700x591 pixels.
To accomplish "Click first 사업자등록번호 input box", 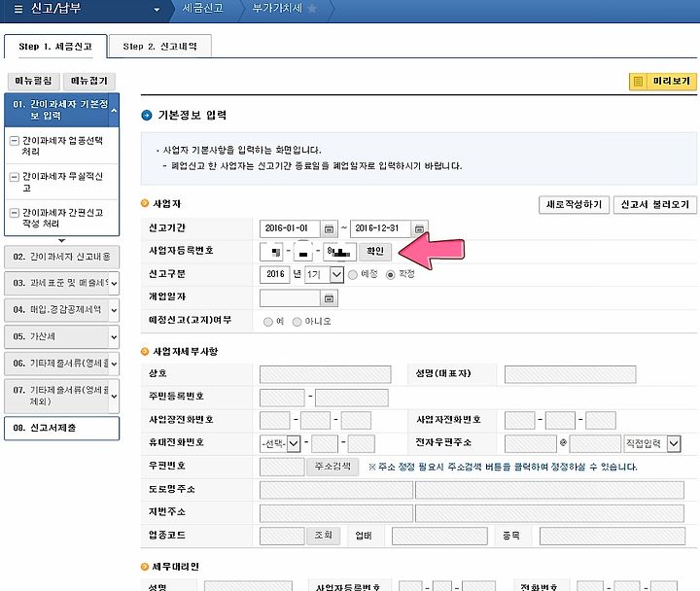I will click(x=271, y=252).
